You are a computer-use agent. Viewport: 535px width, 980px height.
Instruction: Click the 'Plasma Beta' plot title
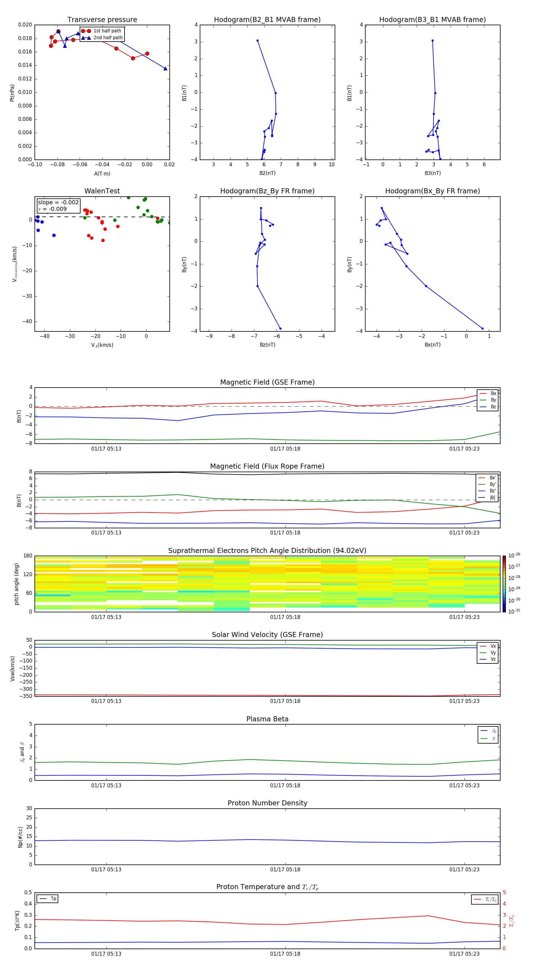click(267, 719)
